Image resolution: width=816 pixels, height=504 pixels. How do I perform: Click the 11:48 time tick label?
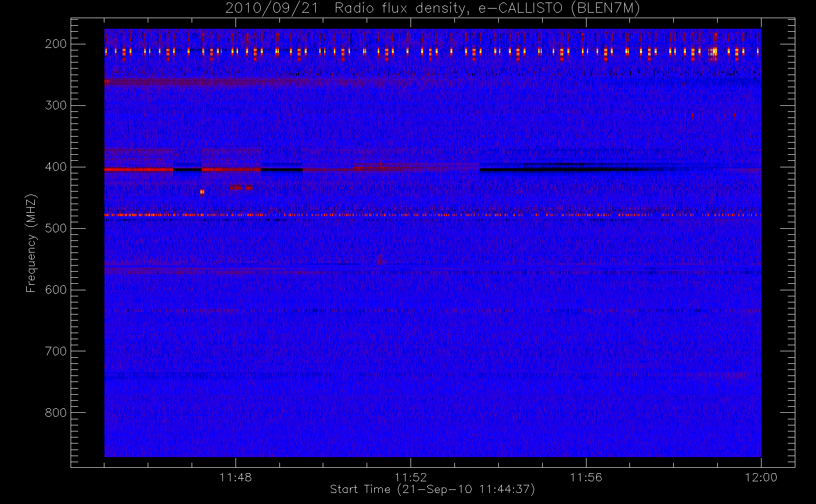[236, 477]
